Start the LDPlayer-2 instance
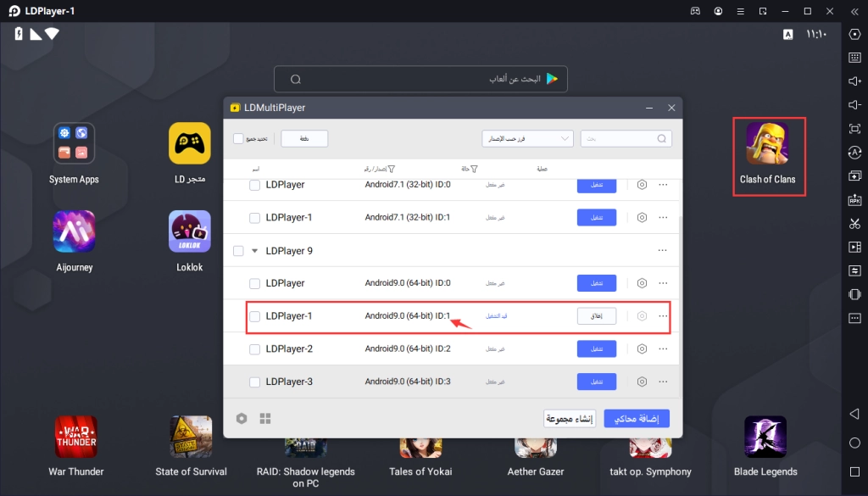Image resolution: width=868 pixels, height=496 pixels. (x=597, y=348)
